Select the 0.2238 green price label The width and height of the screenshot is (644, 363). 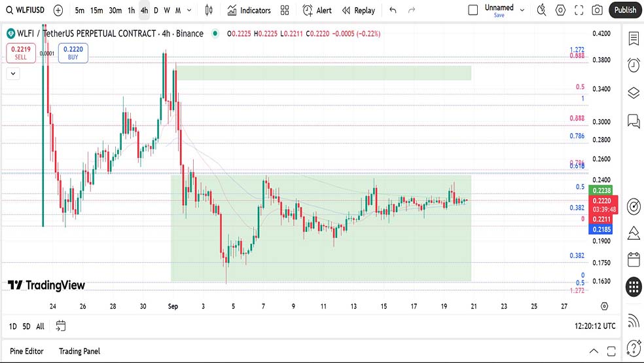tap(601, 190)
